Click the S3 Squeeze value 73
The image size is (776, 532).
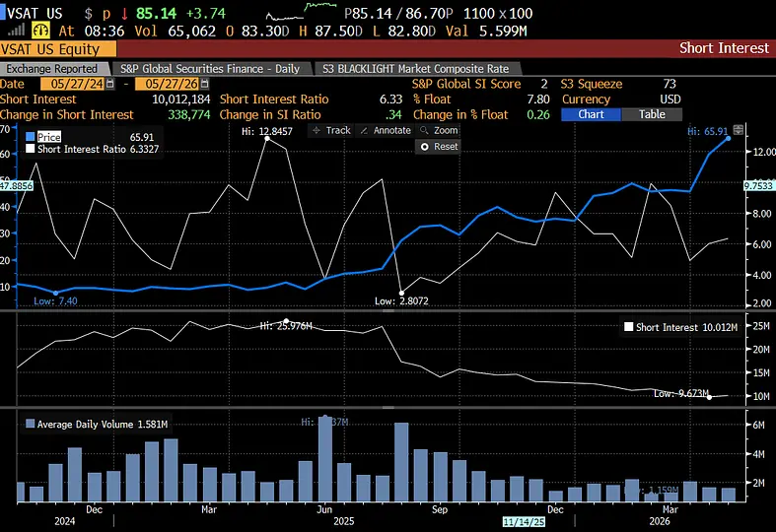tap(670, 84)
